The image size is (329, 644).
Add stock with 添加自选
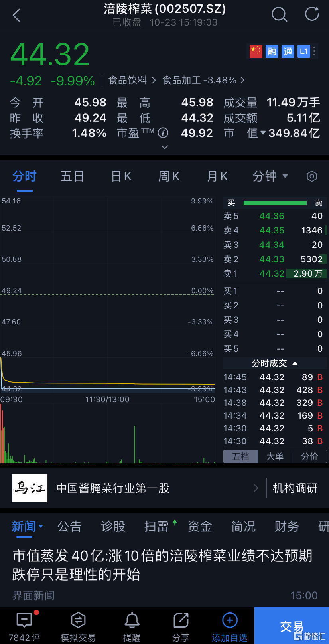click(230, 626)
